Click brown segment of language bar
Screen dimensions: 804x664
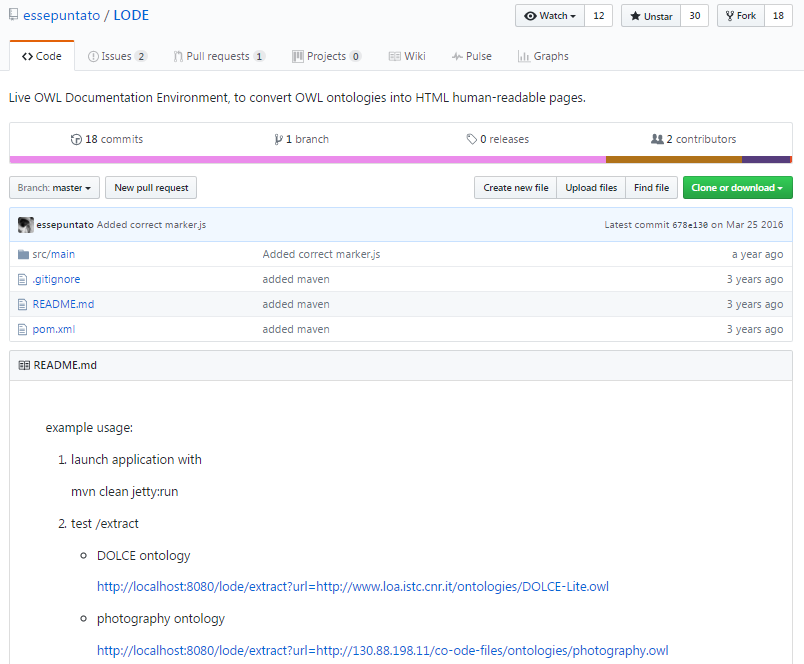click(674, 159)
